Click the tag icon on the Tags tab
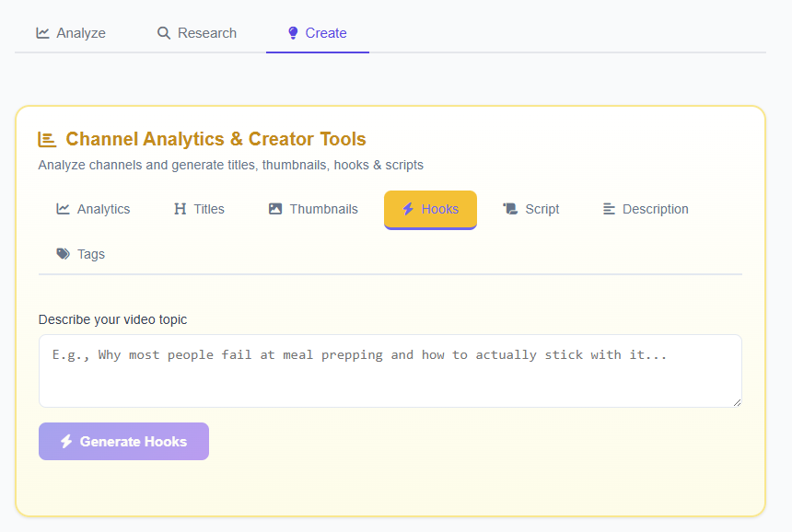This screenshot has height=532, width=792. 63,254
